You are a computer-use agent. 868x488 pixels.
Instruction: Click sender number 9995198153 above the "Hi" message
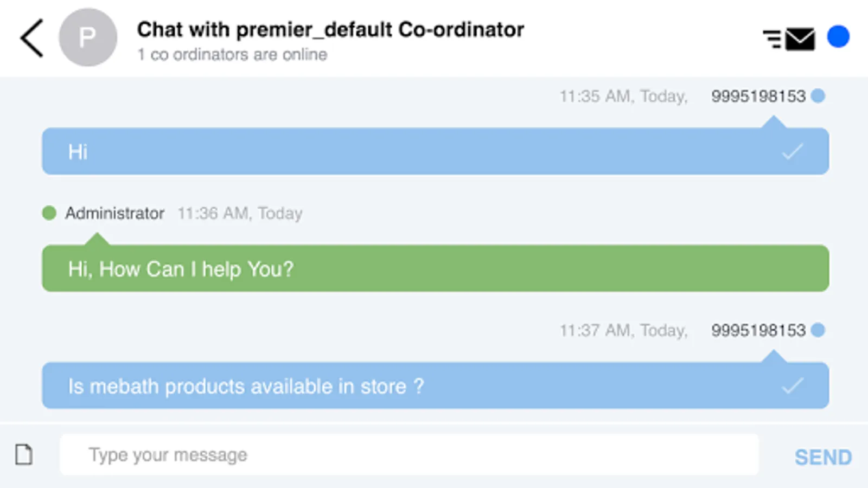pos(758,96)
